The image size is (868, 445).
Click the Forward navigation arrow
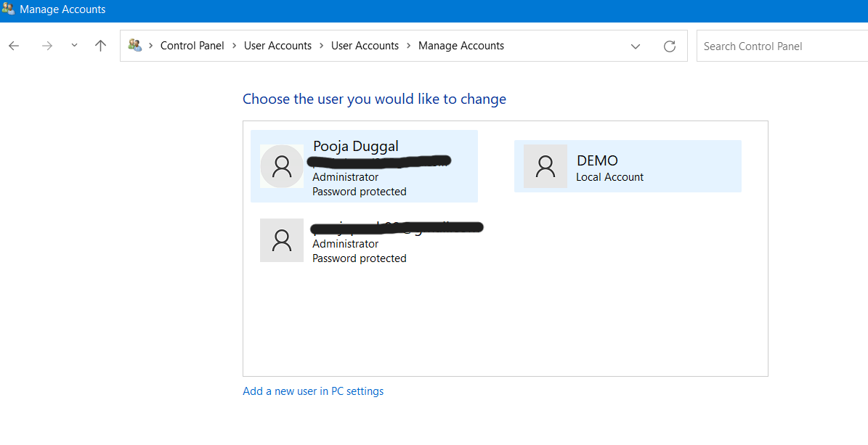pyautogui.click(x=47, y=46)
